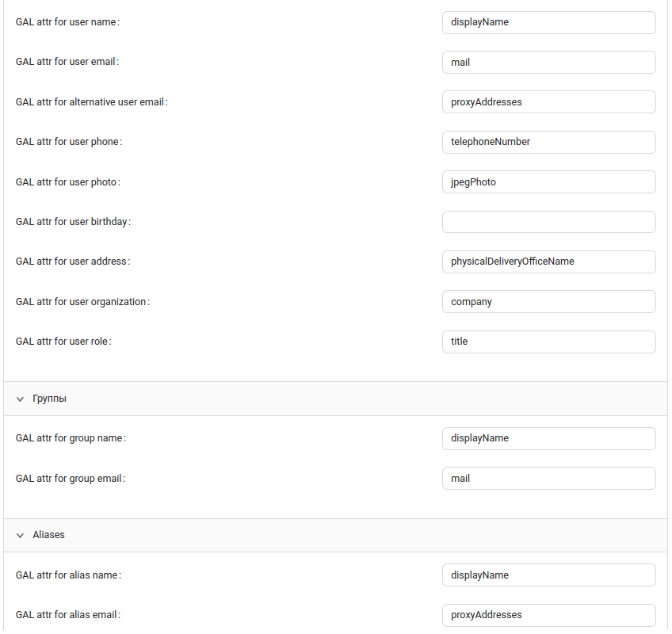The image size is (672, 634).
Task: Click the "GAL attr for group name" label
Action: point(71,438)
